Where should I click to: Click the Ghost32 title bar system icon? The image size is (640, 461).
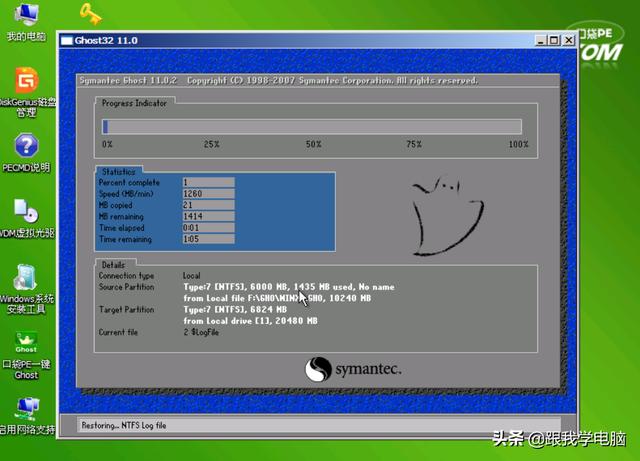coord(67,40)
